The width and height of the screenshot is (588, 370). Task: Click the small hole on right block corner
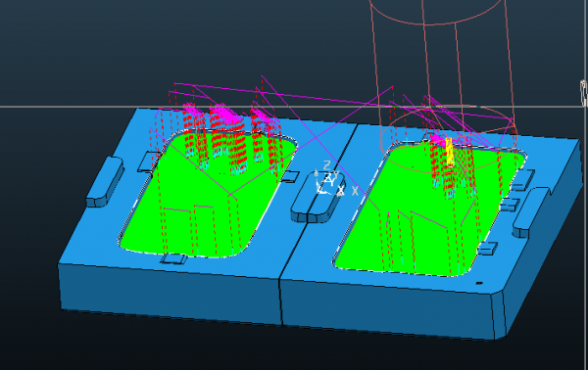point(479,283)
